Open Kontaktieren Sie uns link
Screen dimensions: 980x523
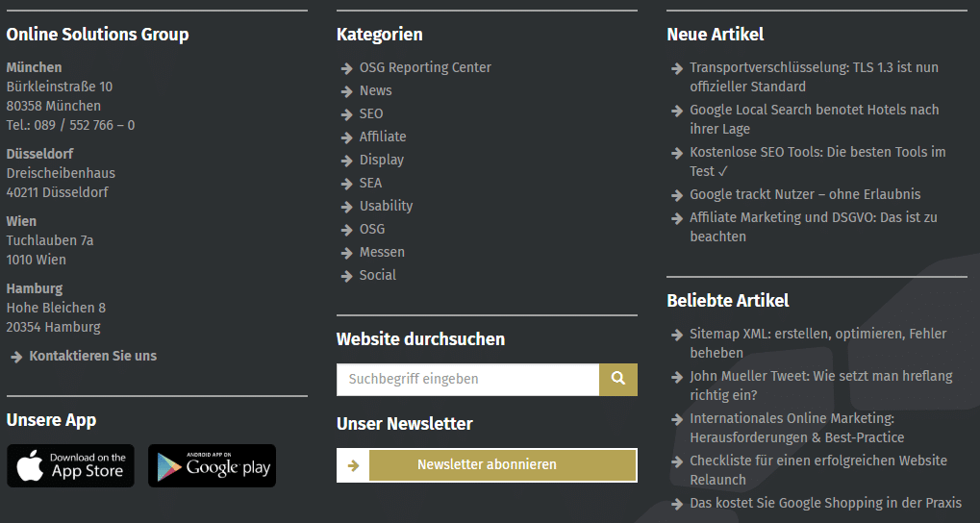click(x=93, y=356)
